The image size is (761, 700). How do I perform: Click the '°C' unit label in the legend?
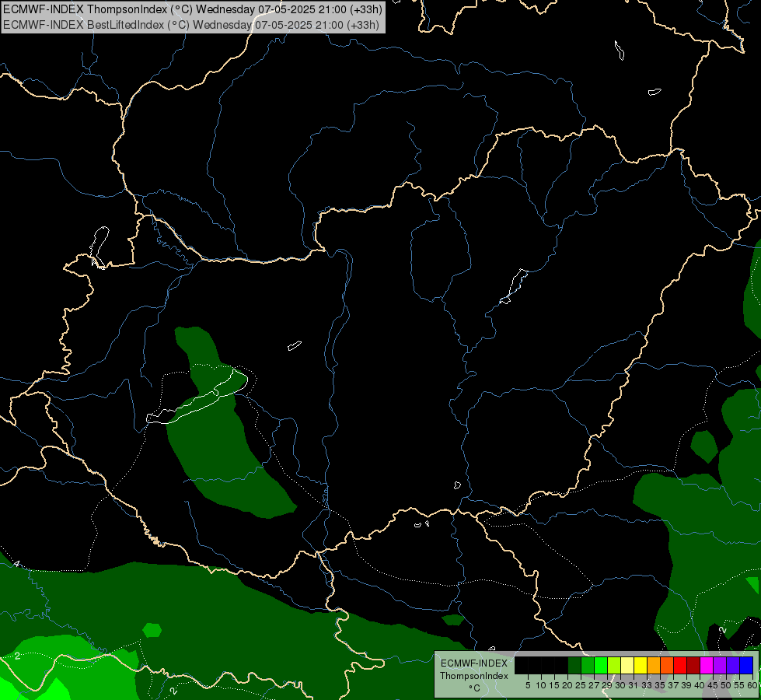pos(475,688)
